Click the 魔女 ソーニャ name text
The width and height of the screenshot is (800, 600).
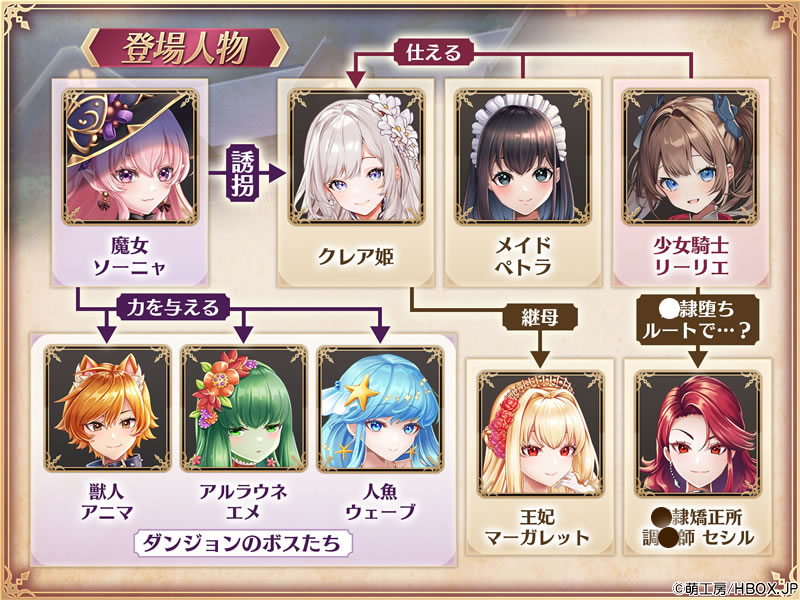tap(130, 257)
